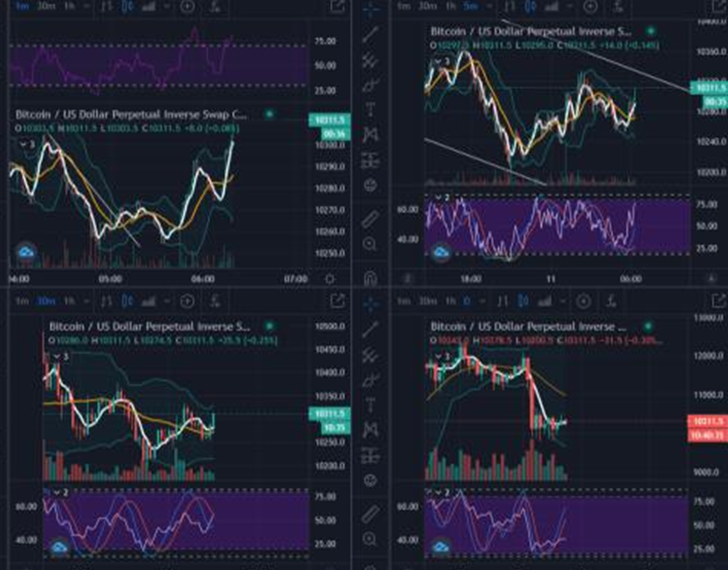This screenshot has width=728, height=570.
Task: Pop out the 30m chart in a new window
Action: (337, 301)
